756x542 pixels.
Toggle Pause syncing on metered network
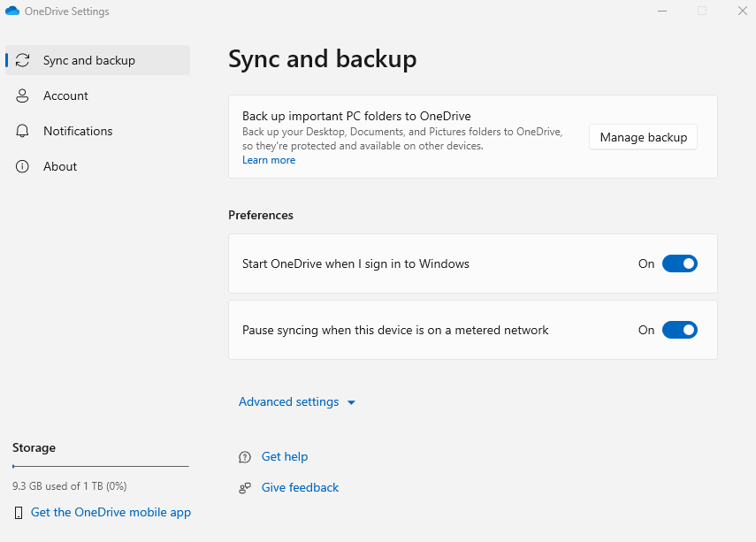pos(679,330)
